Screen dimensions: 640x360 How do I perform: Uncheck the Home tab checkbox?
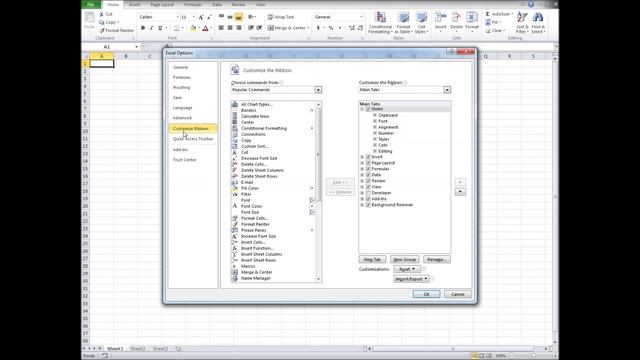click(368, 109)
